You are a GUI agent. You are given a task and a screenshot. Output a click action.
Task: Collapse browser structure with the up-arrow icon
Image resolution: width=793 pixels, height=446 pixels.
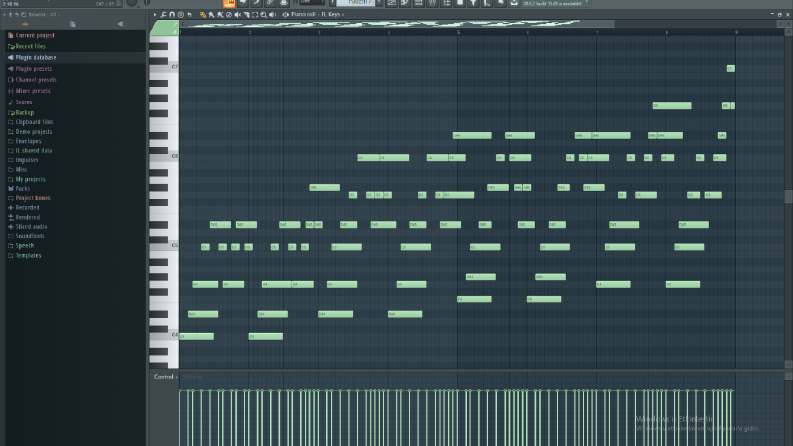pyautogui.click(x=10, y=15)
